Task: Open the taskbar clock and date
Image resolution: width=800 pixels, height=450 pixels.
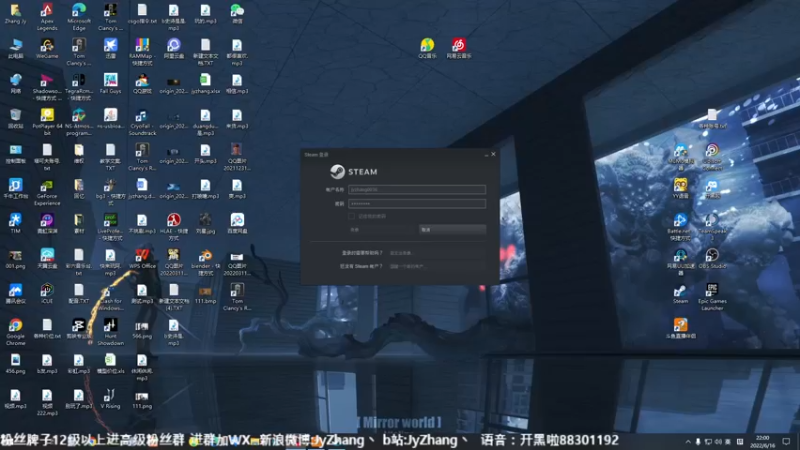Action: click(762, 441)
